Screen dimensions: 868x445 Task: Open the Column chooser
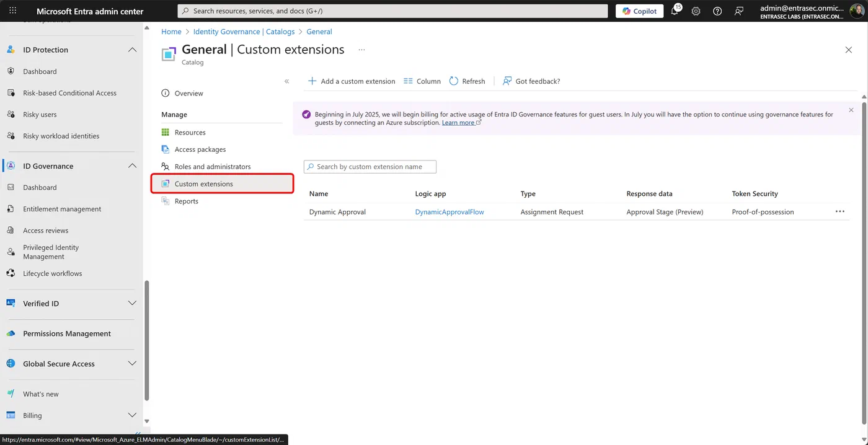pos(422,81)
